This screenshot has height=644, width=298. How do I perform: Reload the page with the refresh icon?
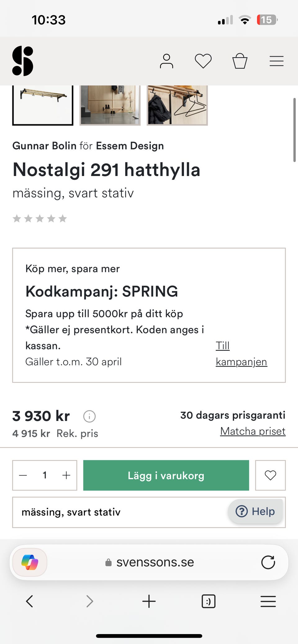tap(268, 562)
